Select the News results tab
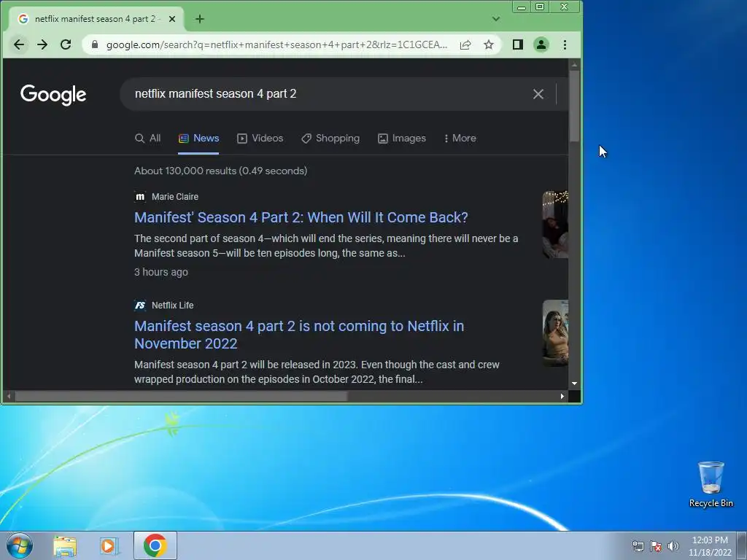The width and height of the screenshot is (747, 560). point(198,138)
